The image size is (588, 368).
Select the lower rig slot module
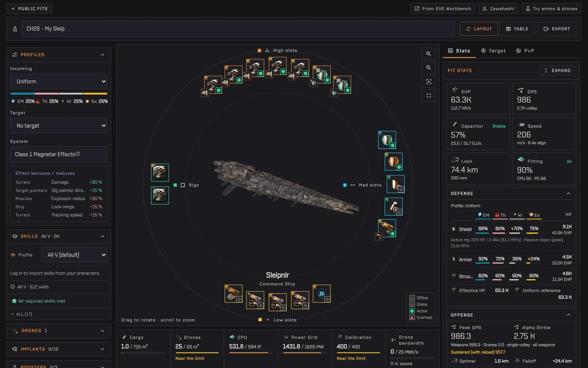click(160, 195)
